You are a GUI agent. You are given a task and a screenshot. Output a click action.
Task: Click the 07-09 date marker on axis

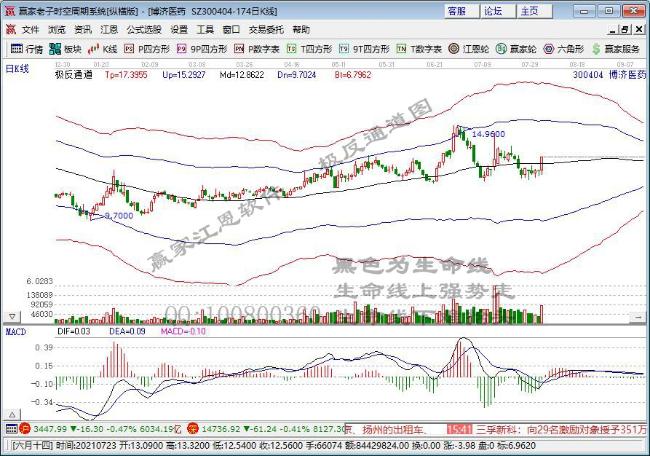pos(483,65)
